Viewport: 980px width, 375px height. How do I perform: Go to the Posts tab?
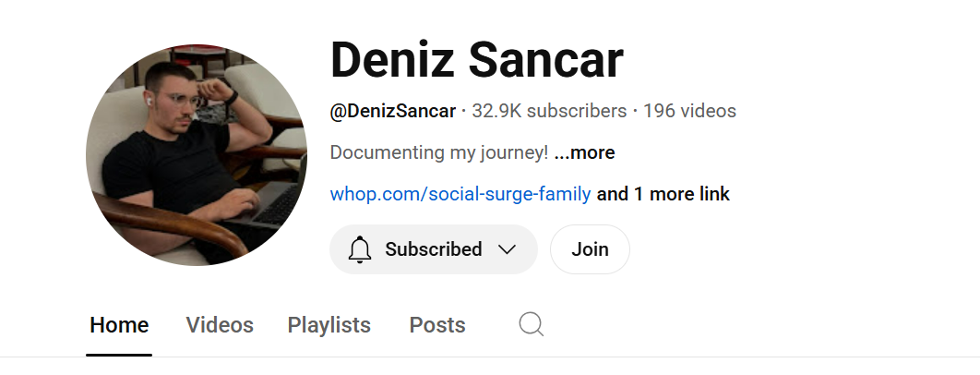tap(437, 325)
